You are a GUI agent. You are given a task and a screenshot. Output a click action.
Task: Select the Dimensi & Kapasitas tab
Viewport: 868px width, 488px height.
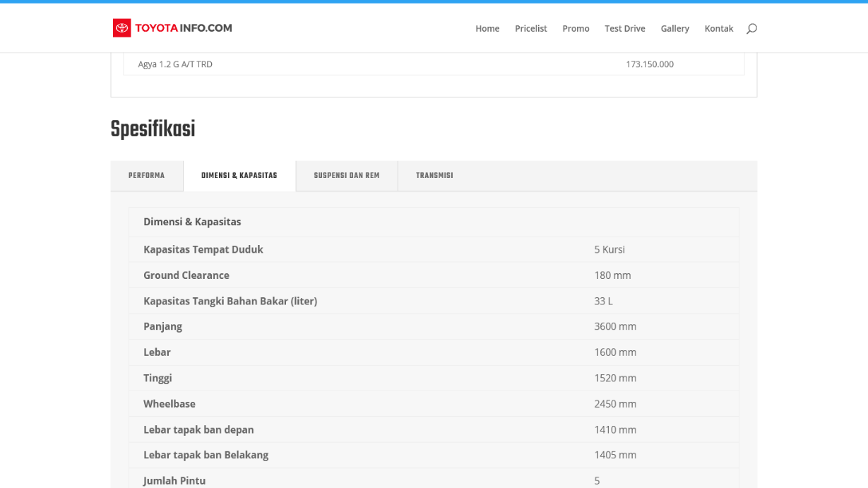click(x=239, y=176)
